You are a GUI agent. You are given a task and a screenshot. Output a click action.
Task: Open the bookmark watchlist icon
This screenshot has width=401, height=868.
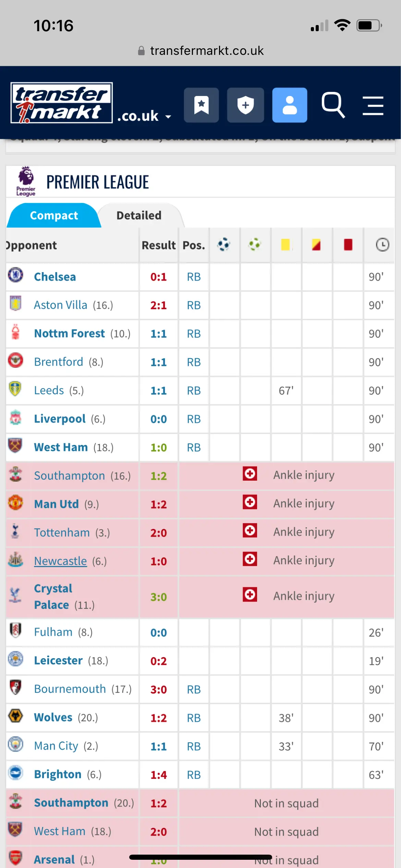(x=201, y=105)
